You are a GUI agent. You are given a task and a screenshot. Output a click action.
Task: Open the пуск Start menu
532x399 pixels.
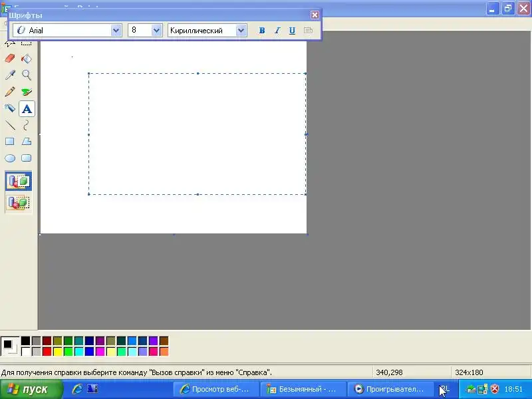(x=31, y=389)
